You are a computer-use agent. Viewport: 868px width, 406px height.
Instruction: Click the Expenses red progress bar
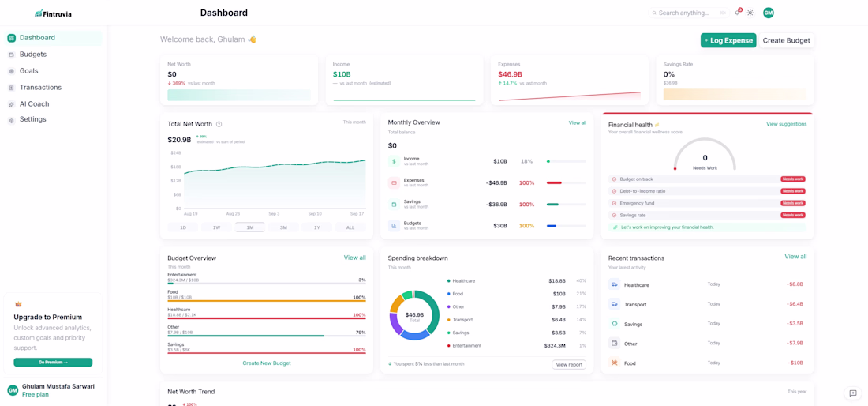coord(567,182)
